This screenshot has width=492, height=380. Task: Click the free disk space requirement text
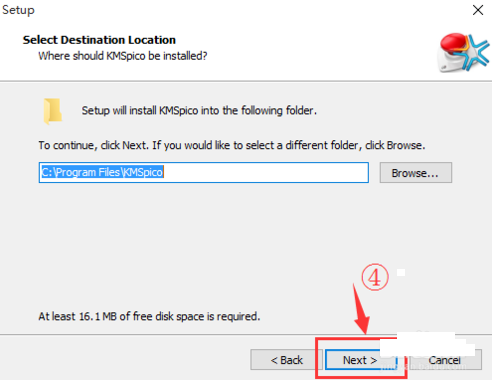click(149, 316)
